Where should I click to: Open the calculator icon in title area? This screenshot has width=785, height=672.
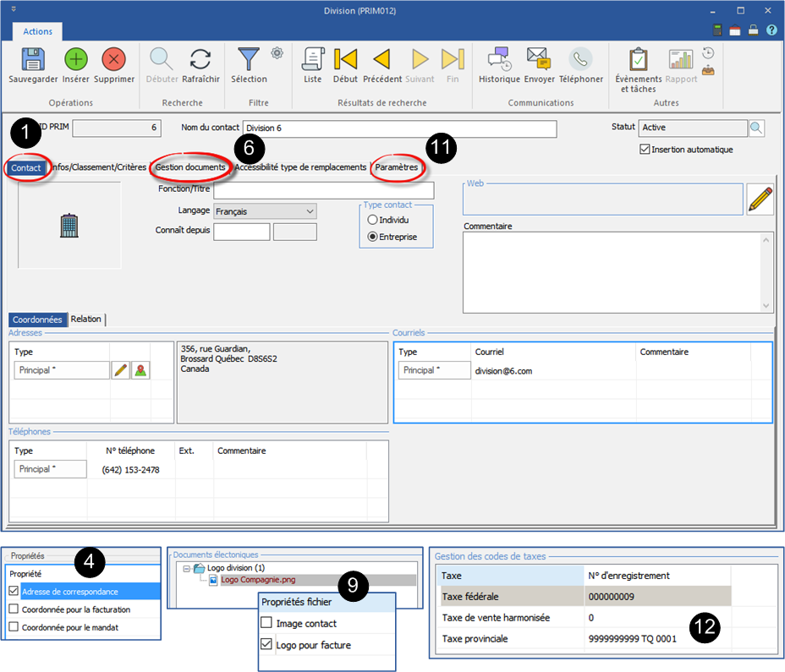click(717, 30)
